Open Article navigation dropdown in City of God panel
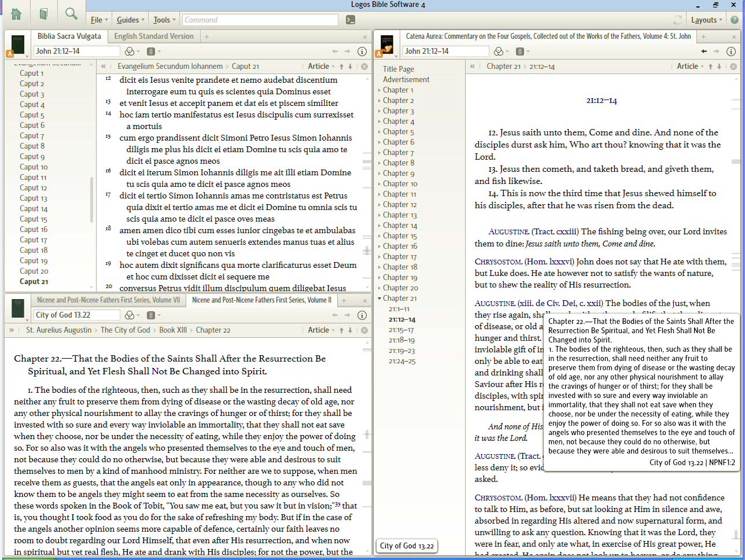745x560 pixels. [321, 330]
